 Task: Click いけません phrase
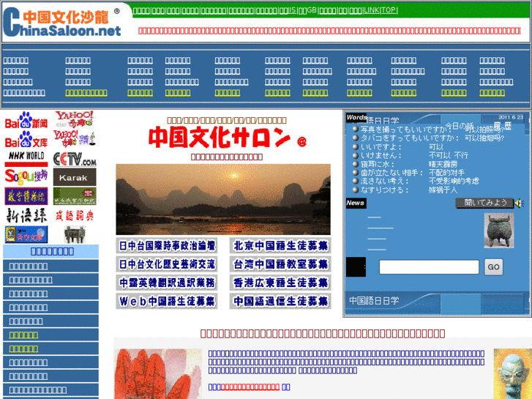[381, 155]
